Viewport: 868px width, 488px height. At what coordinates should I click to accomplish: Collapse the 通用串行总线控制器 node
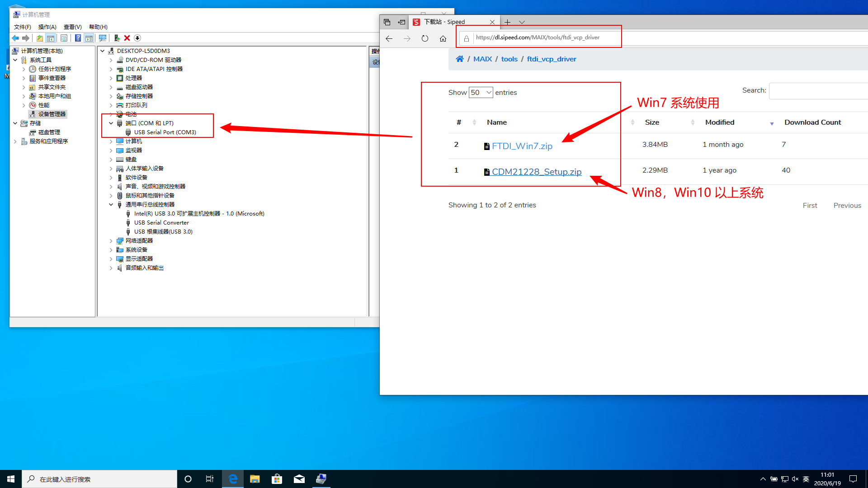[x=111, y=204]
